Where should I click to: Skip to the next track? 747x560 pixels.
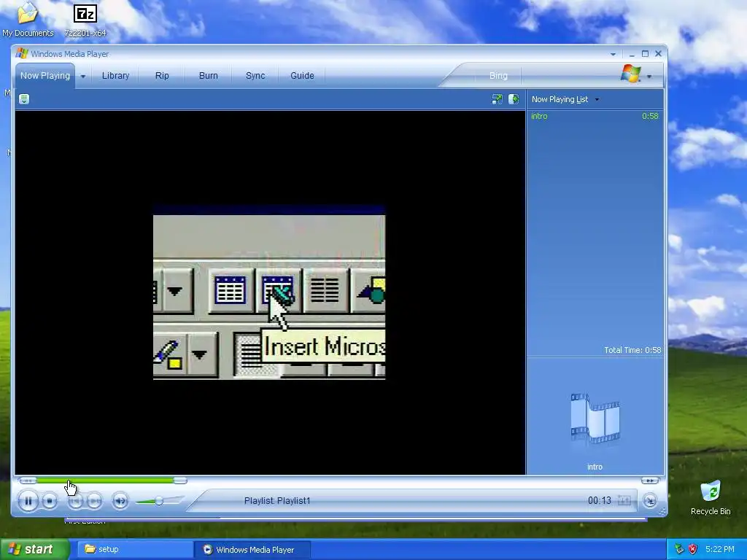pyautogui.click(x=94, y=501)
